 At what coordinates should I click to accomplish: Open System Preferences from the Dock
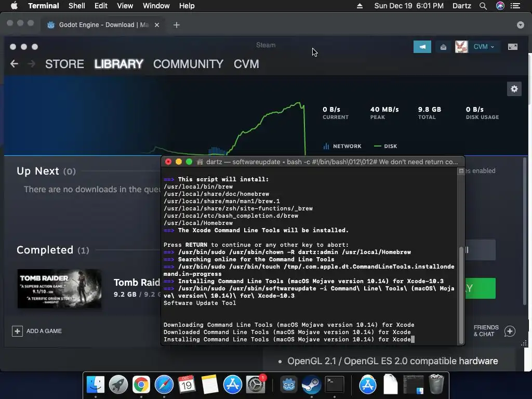click(x=255, y=385)
